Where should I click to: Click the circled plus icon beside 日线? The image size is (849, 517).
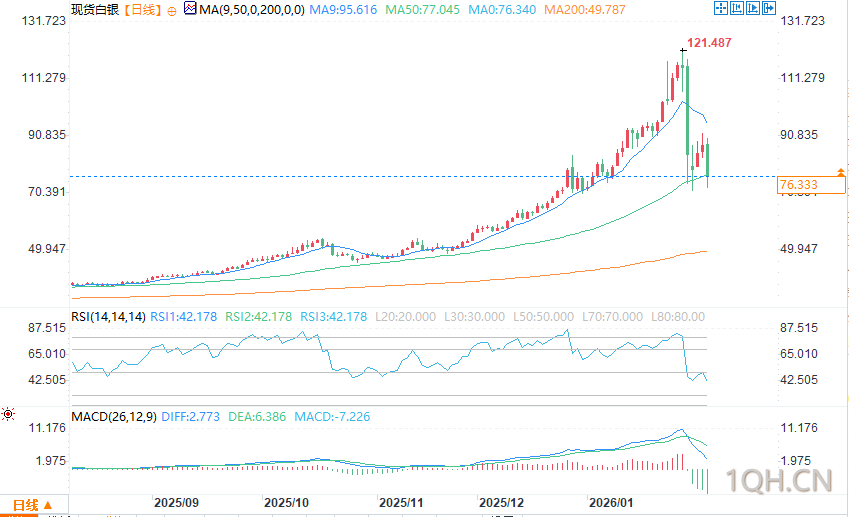tap(172, 11)
